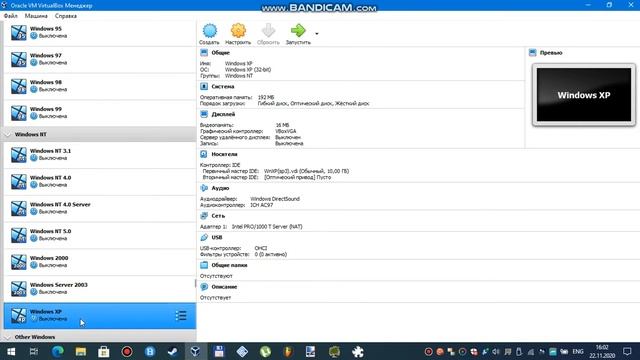Screen dimensions: 640x360
Task: Click the Превью section icon
Action: coord(533,53)
